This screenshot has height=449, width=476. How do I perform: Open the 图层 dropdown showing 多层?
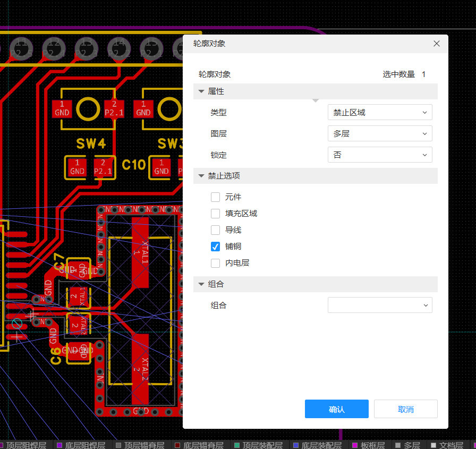pyautogui.click(x=380, y=133)
